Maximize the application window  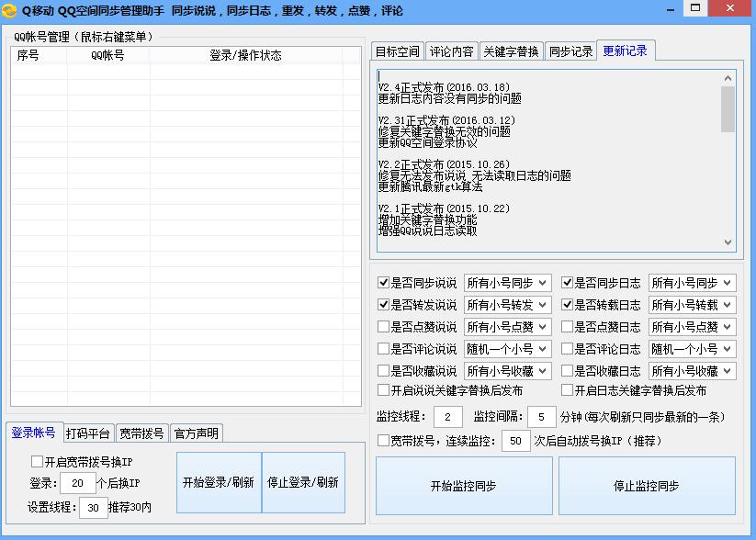pos(695,8)
